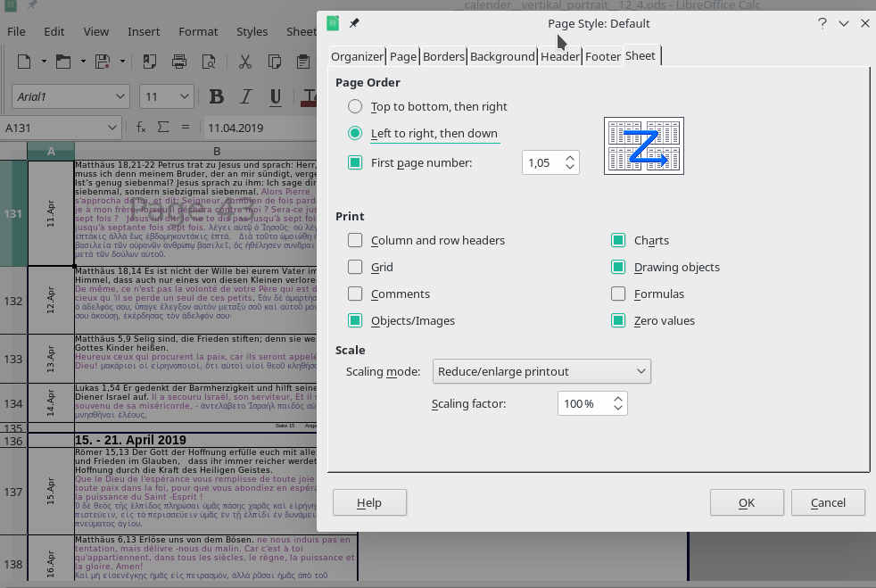The height and width of the screenshot is (588, 876).
Task: Toggle Bold formatting icon
Action: click(x=216, y=96)
